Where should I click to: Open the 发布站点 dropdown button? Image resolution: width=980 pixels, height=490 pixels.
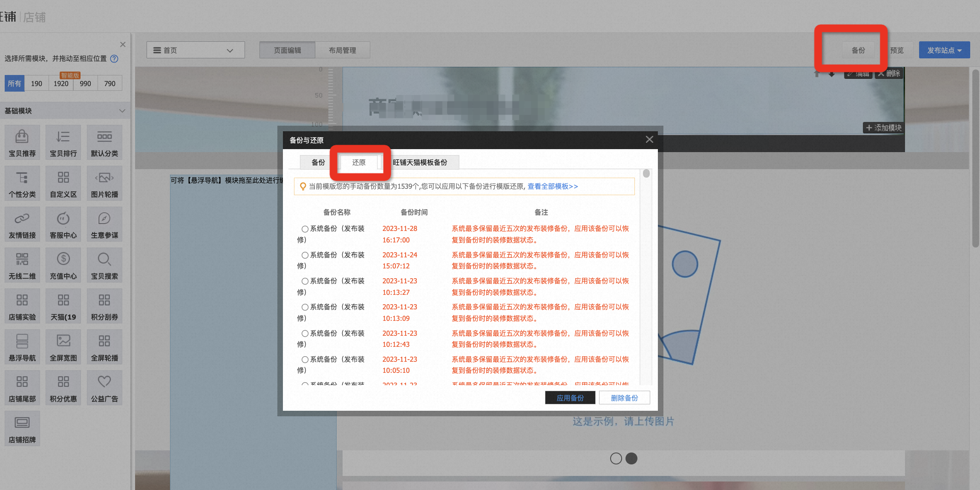[x=944, y=50]
